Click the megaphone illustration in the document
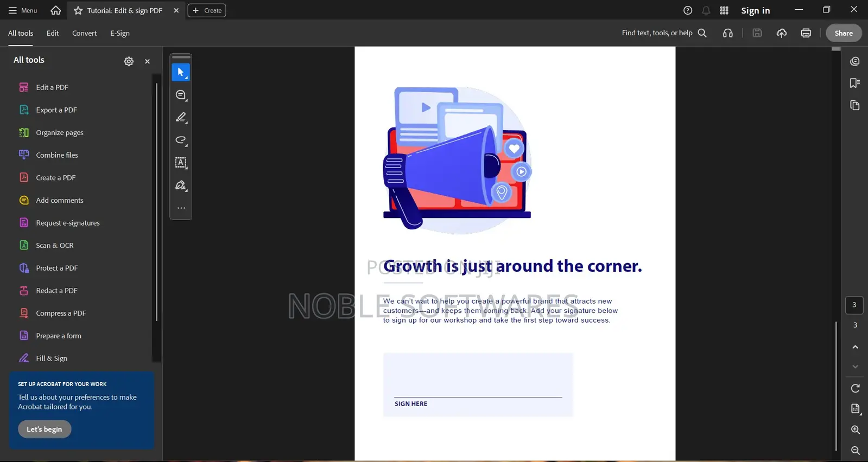The image size is (868, 462). click(x=457, y=161)
